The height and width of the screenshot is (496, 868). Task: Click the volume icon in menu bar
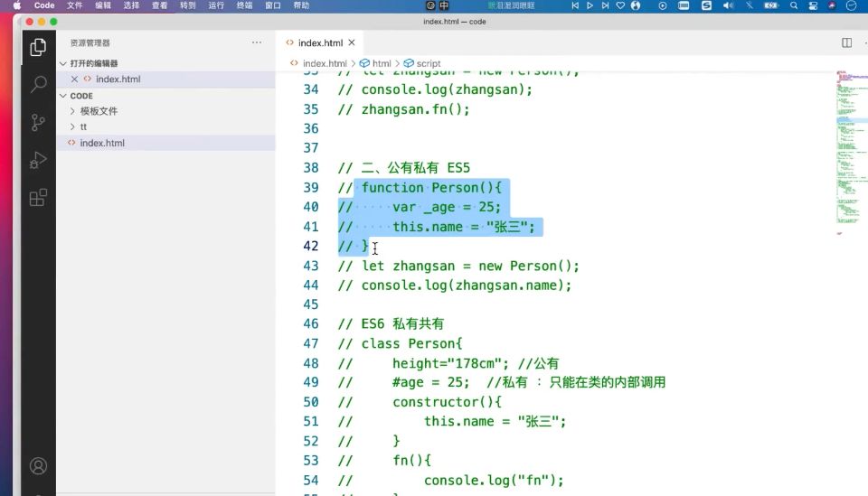(x=728, y=5)
